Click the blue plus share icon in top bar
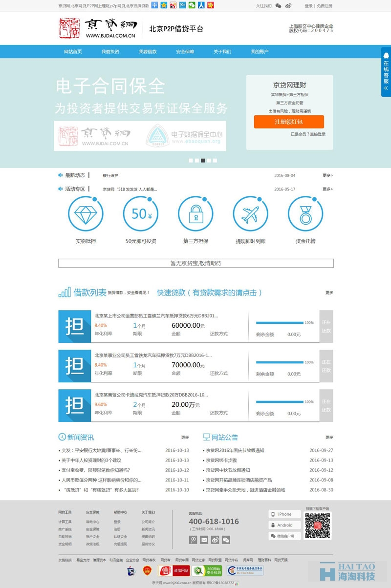Image resolution: width=391 pixels, height=588 pixels. (x=154, y=5)
